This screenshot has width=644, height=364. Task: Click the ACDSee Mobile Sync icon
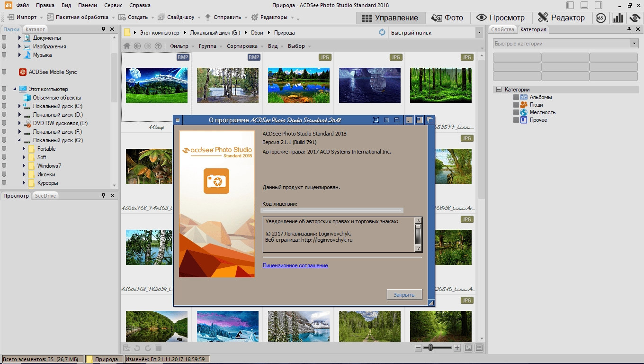coord(22,72)
